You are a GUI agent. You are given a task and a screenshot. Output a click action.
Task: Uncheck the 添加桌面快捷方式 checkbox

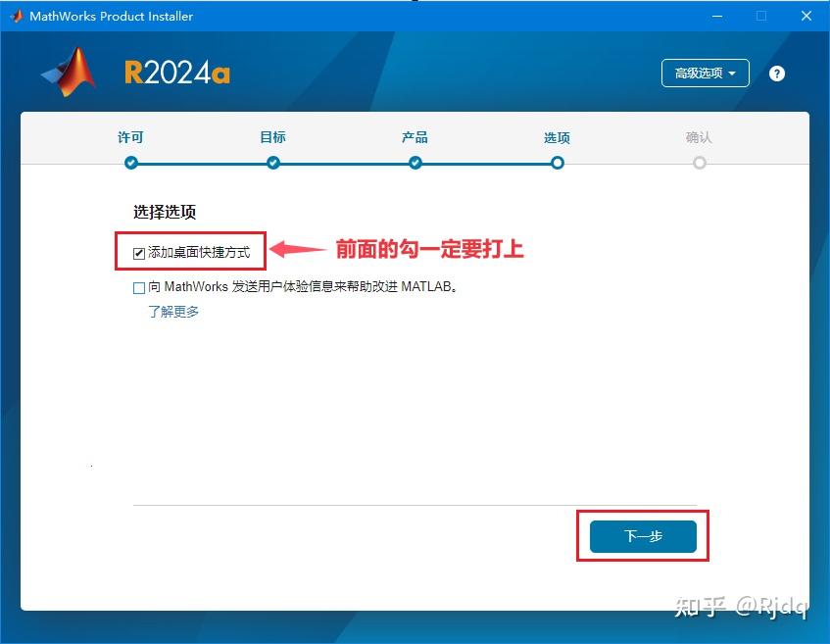(137, 252)
